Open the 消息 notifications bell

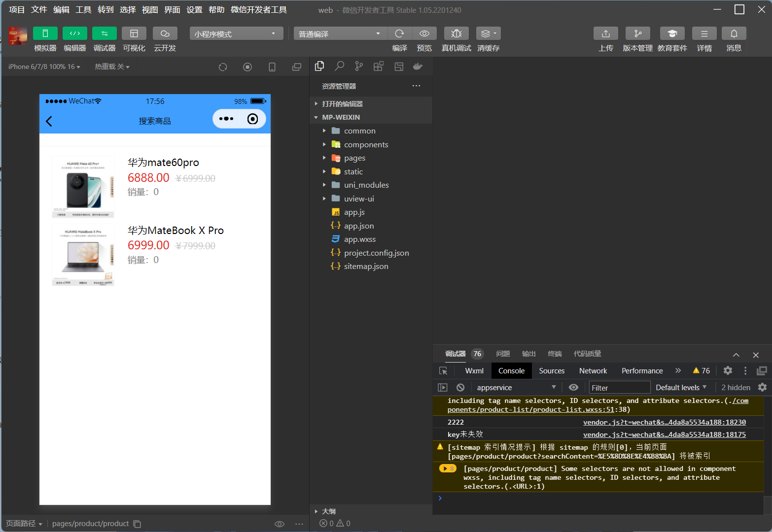coord(734,33)
